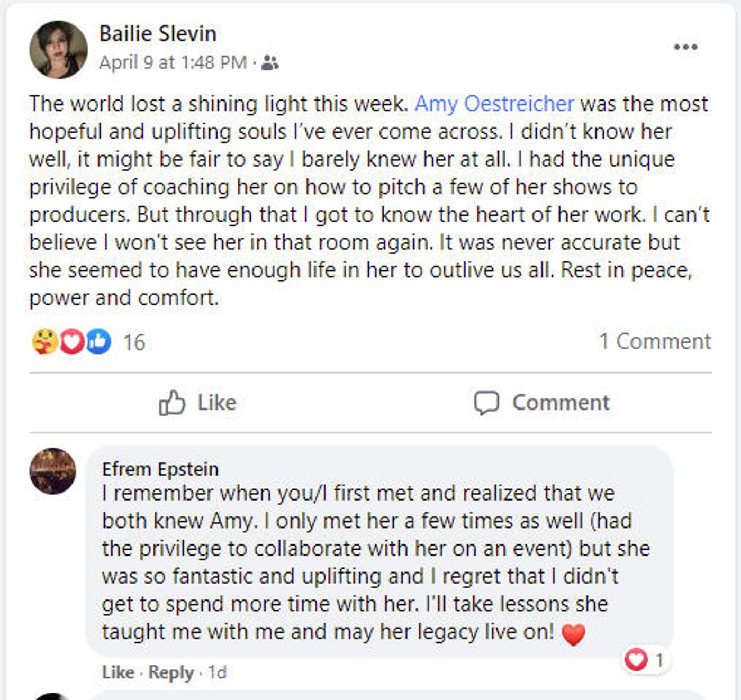This screenshot has width=741, height=700.
Task: Show the 1 Comment link
Action: 655,341
